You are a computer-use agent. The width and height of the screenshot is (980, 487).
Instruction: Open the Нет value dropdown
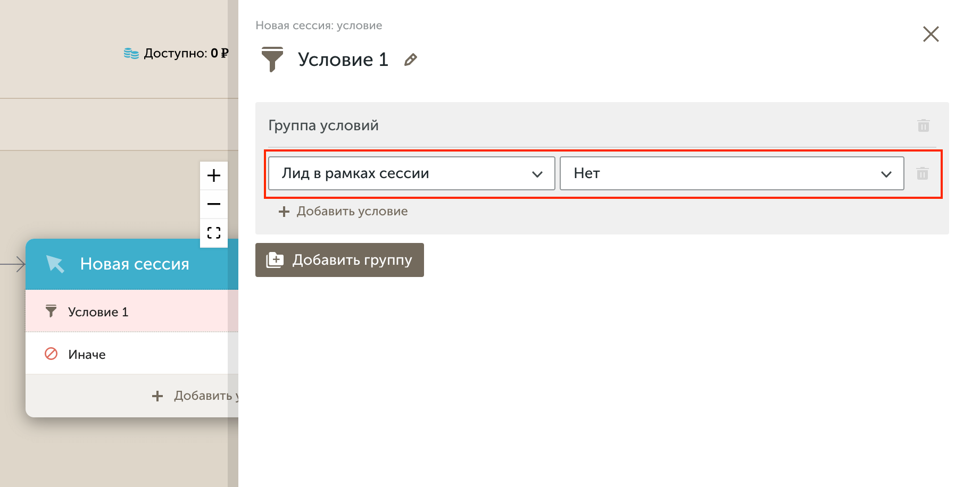coord(732,173)
